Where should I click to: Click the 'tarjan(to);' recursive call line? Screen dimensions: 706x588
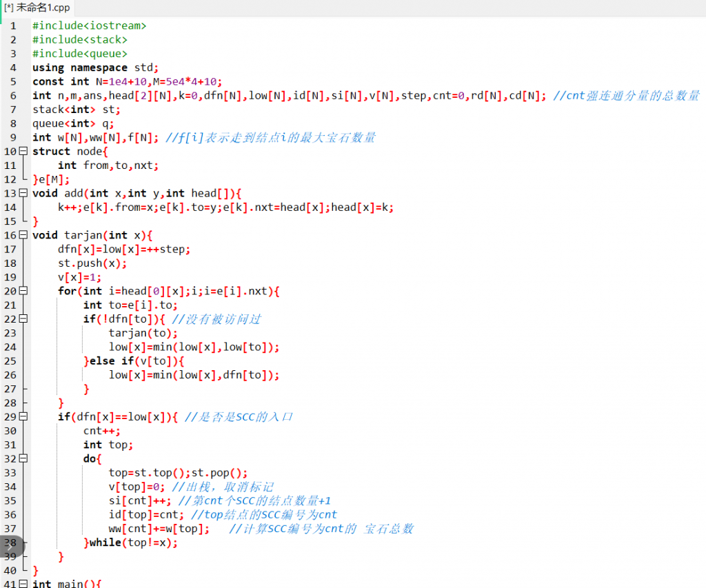pyautogui.click(x=143, y=333)
